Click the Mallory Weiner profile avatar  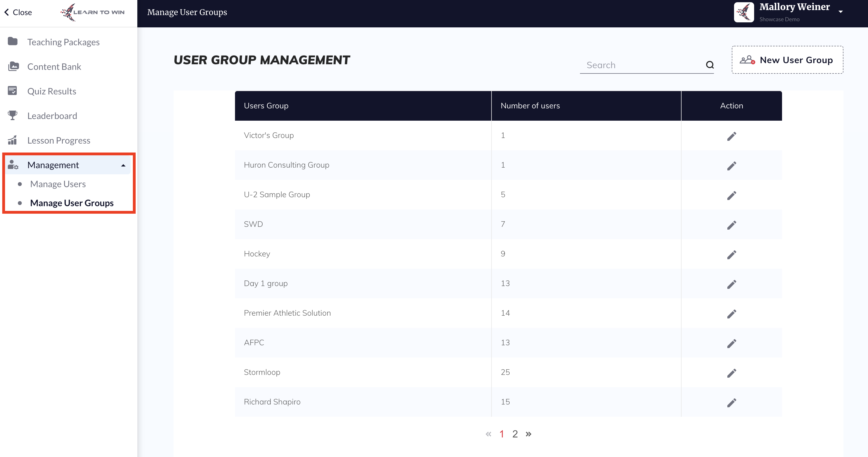pyautogui.click(x=744, y=12)
